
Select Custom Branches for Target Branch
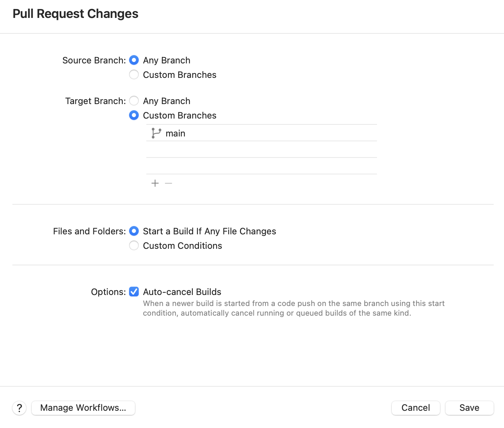(134, 115)
